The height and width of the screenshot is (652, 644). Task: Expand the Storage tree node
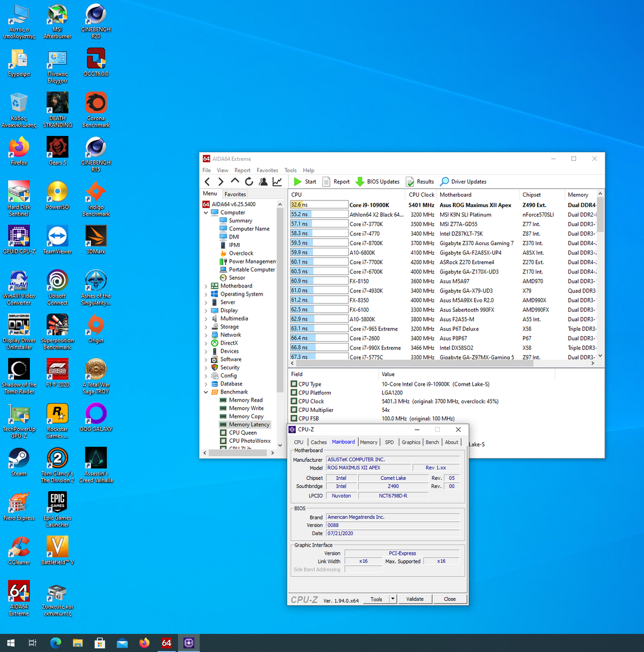[x=206, y=327]
